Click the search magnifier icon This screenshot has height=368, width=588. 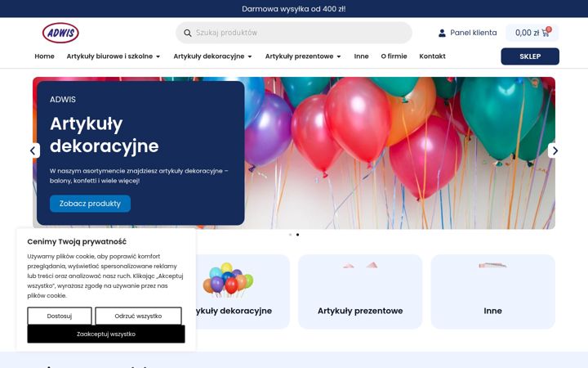[188, 33]
